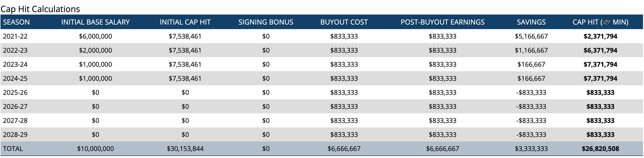Click the TOTAL row label
The image size is (644, 158).
click(13, 149)
